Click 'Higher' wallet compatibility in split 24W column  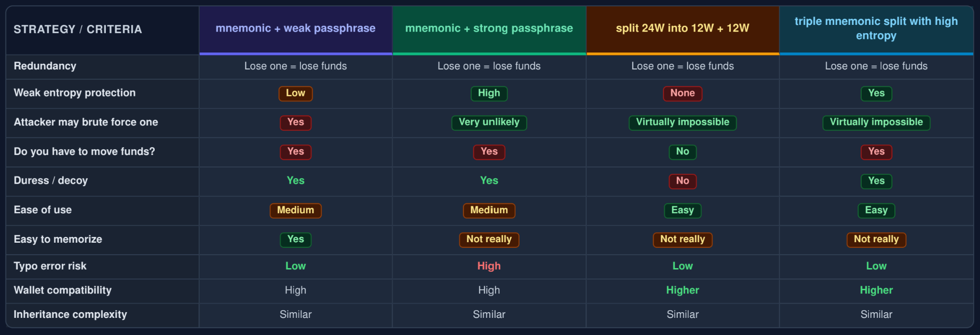(x=683, y=290)
